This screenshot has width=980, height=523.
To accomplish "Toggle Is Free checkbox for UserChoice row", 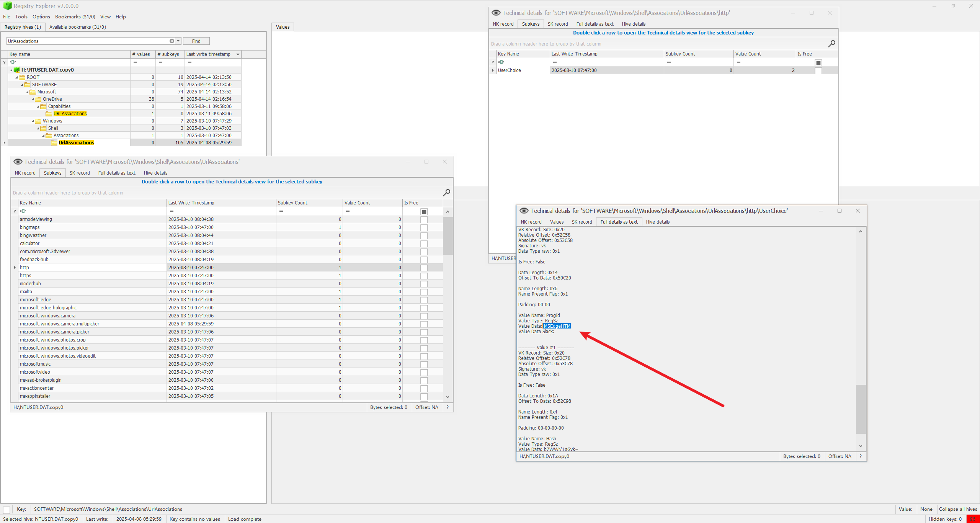I will pyautogui.click(x=818, y=71).
